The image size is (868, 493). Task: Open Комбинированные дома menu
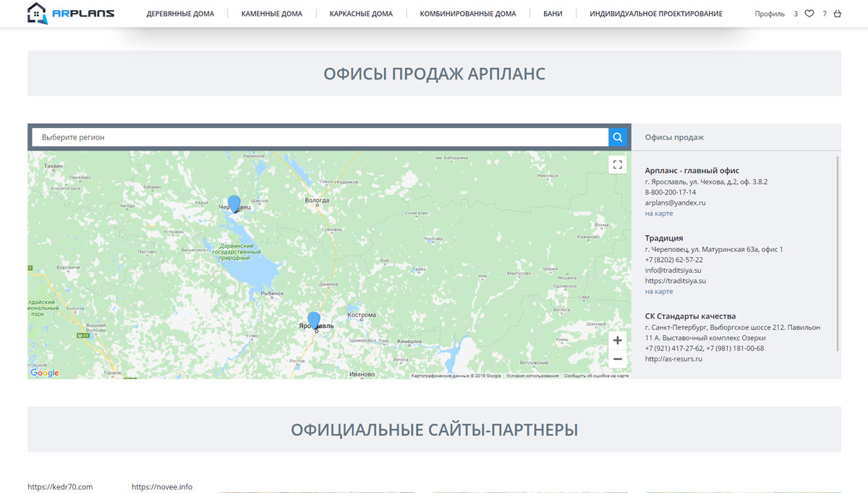(x=468, y=14)
